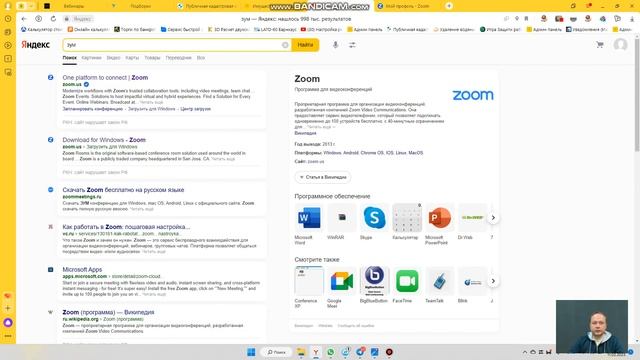Open the WinRAR software thumbnail

pyautogui.click(x=342, y=218)
